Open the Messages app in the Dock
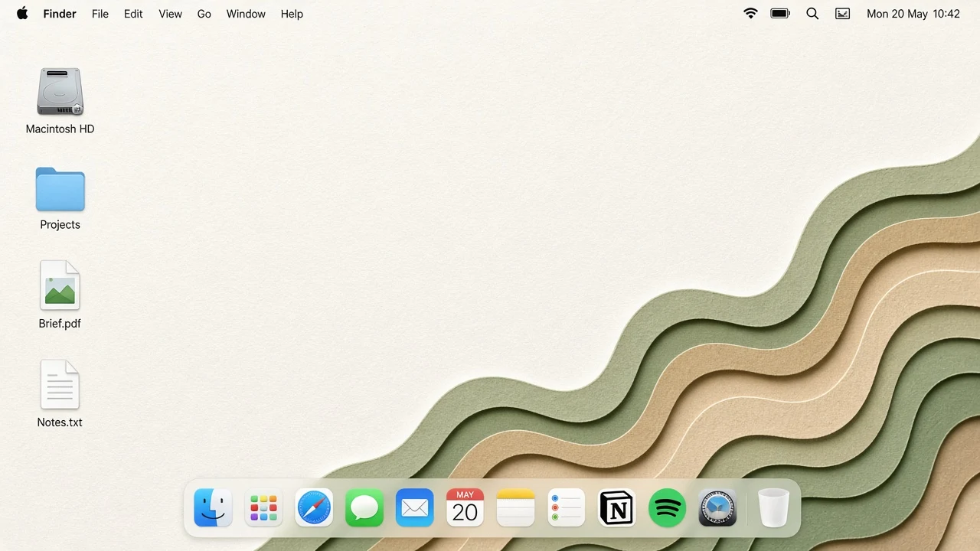Image resolution: width=980 pixels, height=551 pixels. [364, 507]
